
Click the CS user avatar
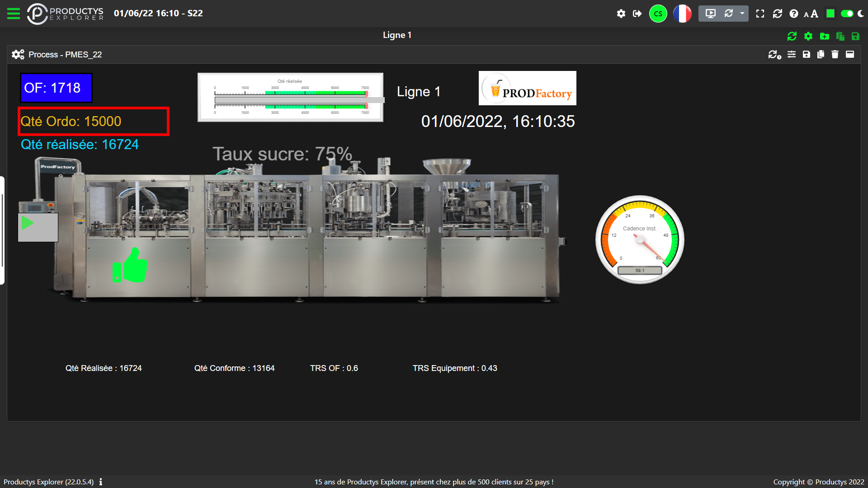[x=658, y=14]
